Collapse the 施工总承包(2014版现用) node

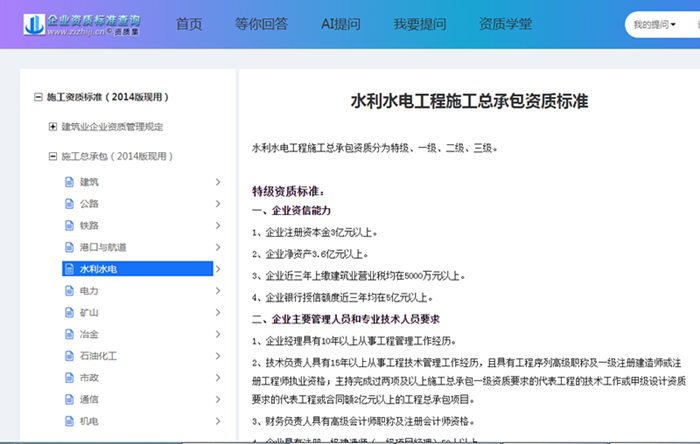(x=53, y=156)
